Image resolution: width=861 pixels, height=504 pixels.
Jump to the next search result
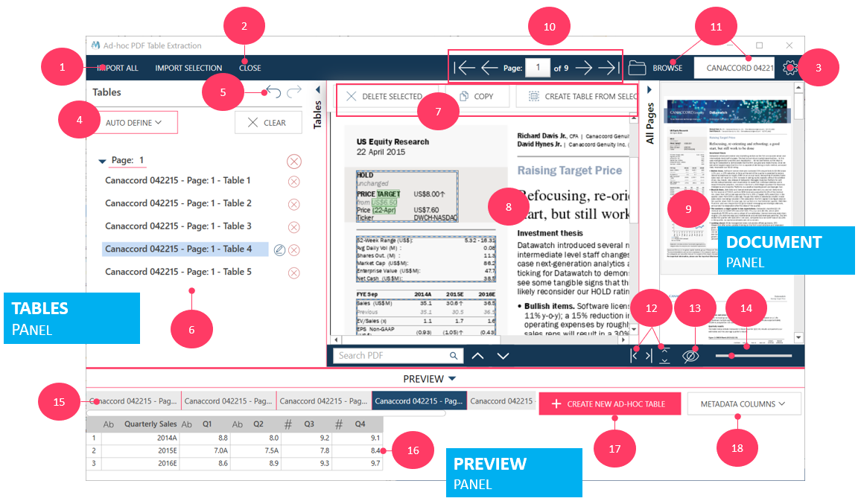click(503, 356)
